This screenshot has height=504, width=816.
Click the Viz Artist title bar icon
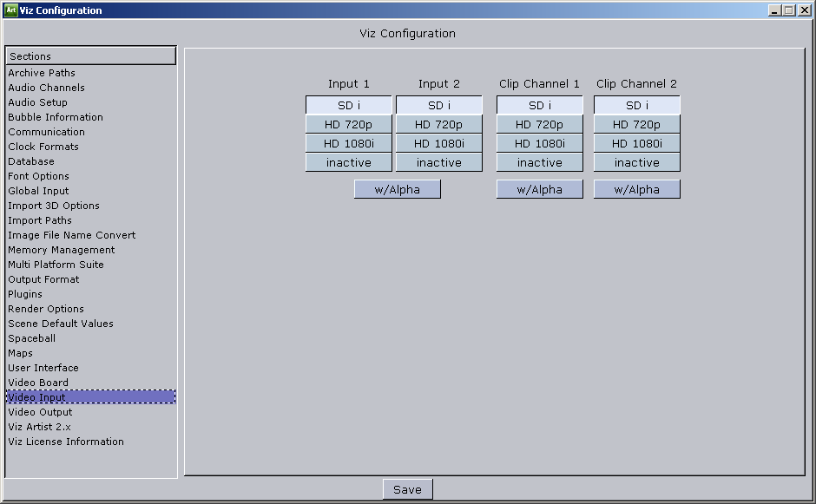point(10,10)
